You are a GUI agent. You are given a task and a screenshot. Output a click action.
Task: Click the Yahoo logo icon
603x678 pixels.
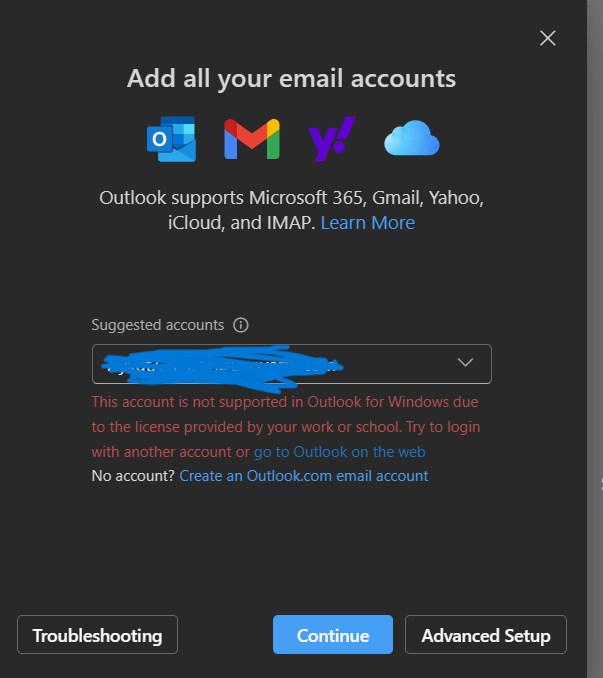(332, 139)
